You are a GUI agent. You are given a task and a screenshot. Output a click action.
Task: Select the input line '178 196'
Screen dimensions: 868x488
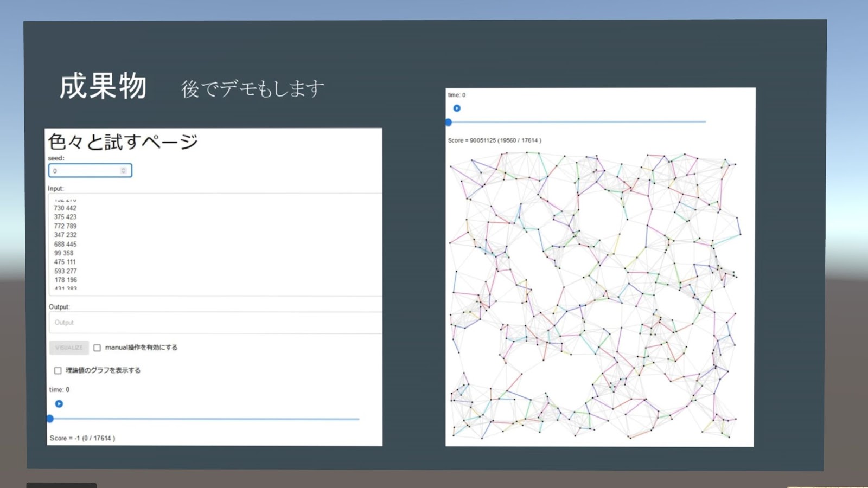click(x=65, y=280)
